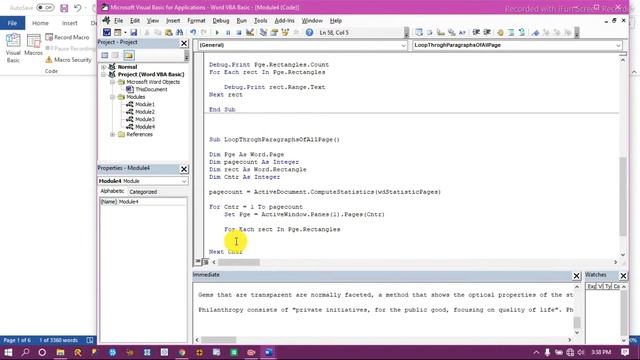Open the Debug menu
This screenshot has height=360, width=640.
[221, 20]
